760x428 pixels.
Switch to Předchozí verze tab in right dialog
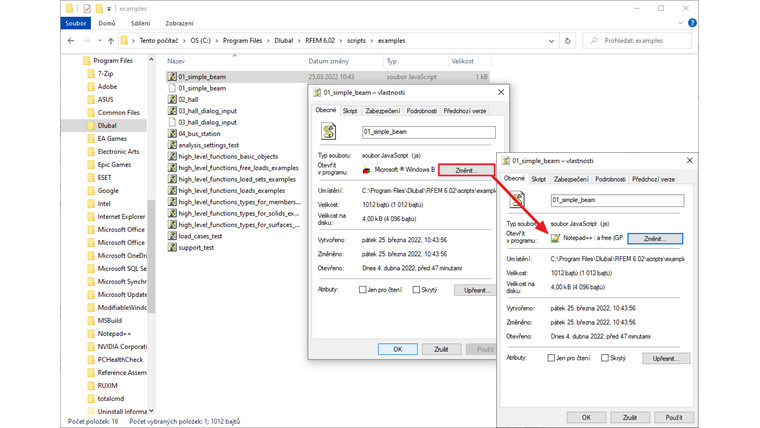point(653,179)
